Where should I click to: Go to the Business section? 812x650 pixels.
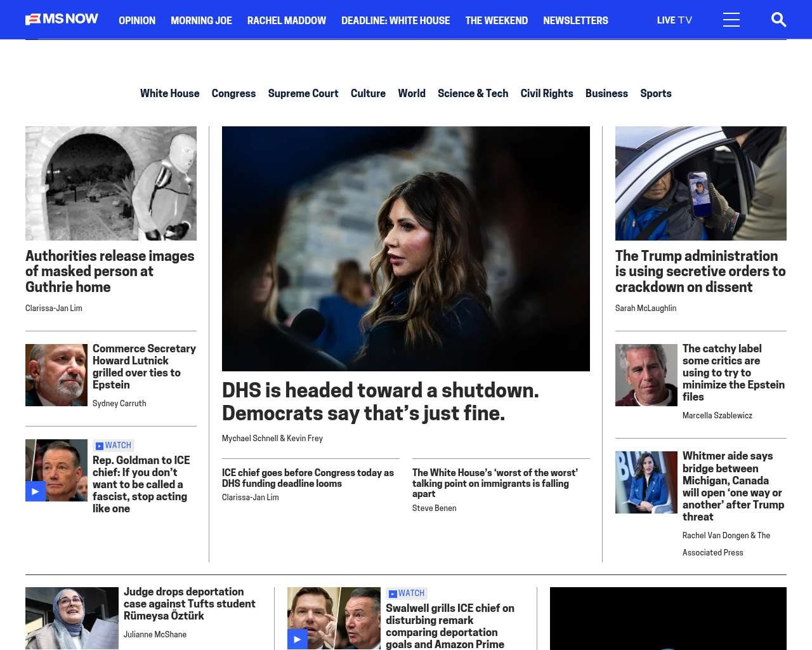[606, 93]
